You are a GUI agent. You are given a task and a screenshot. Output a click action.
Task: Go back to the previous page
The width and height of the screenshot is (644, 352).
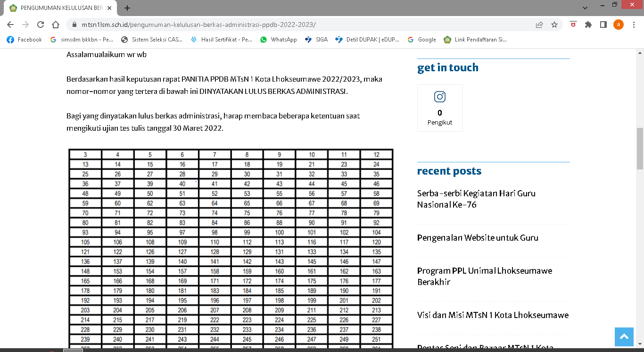tap(10, 25)
